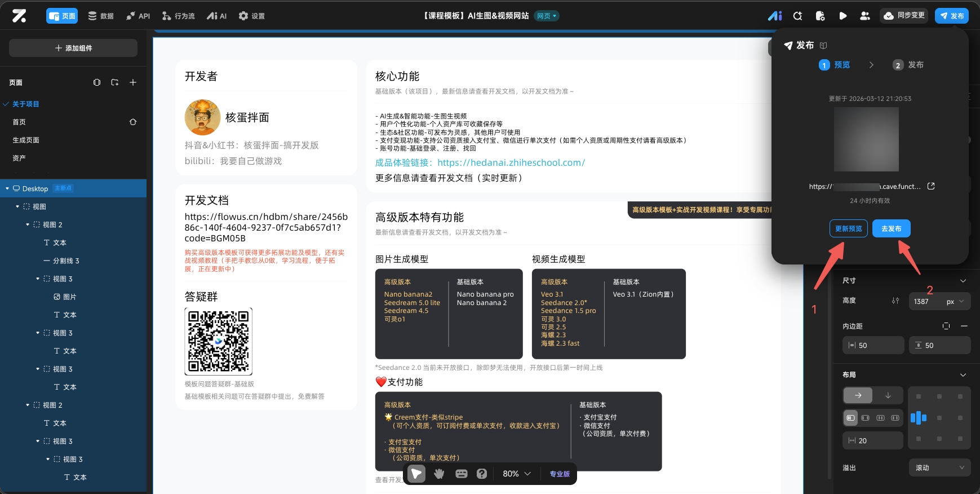Select bottom-center alignment dot in grid

click(x=939, y=439)
